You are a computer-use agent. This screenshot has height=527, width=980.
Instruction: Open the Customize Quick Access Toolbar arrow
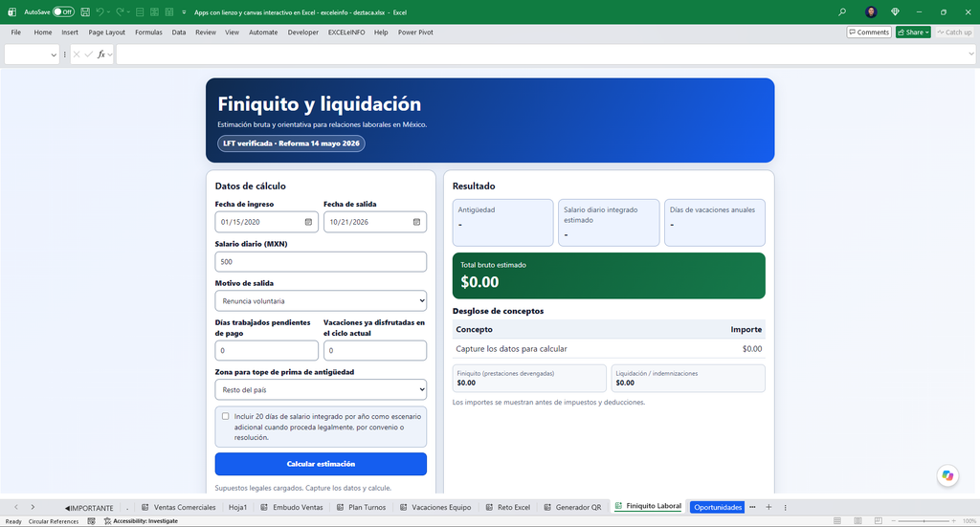coord(184,11)
